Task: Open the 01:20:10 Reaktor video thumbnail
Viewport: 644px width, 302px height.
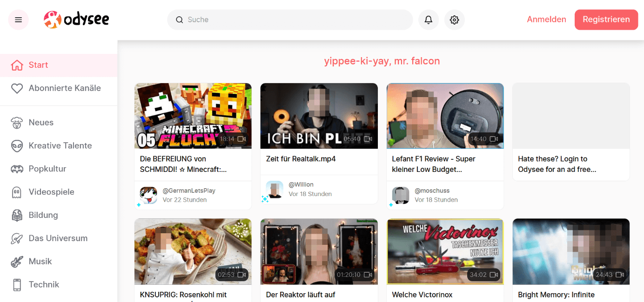Action: pyautogui.click(x=319, y=251)
